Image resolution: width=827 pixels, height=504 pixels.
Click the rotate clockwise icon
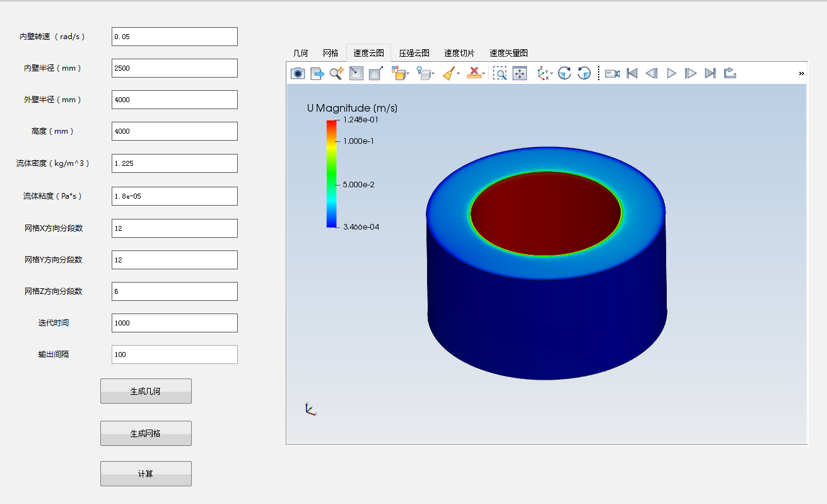[x=565, y=74]
